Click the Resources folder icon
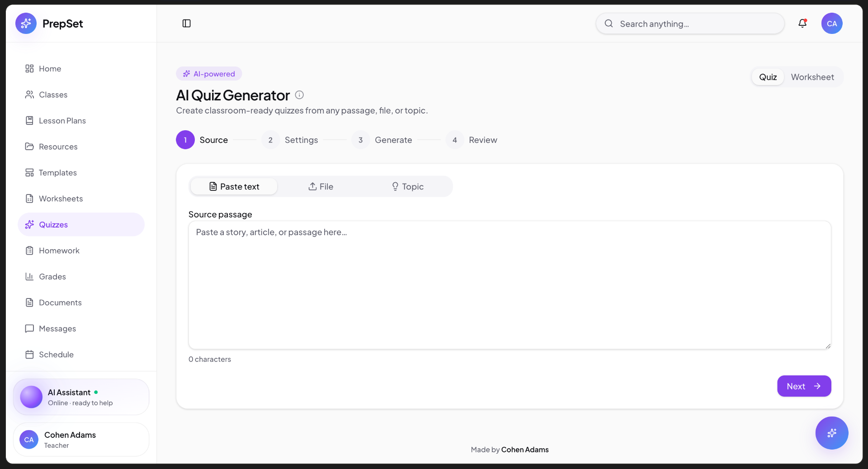 29,147
